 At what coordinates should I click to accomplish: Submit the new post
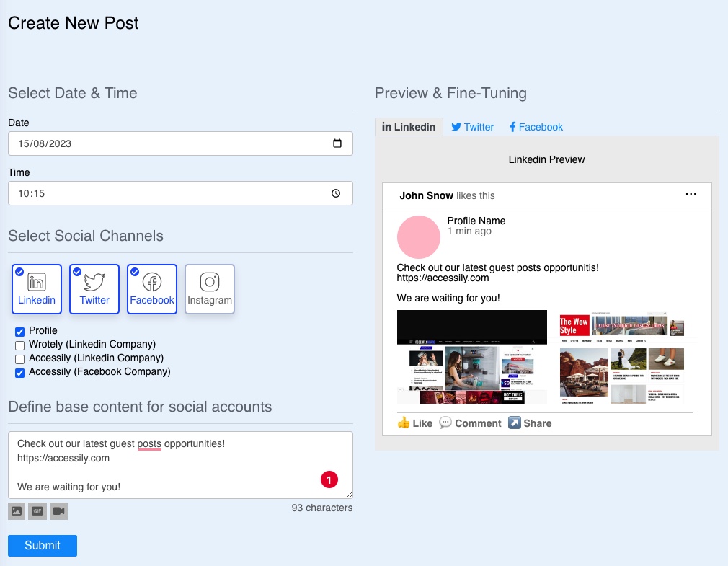click(42, 546)
